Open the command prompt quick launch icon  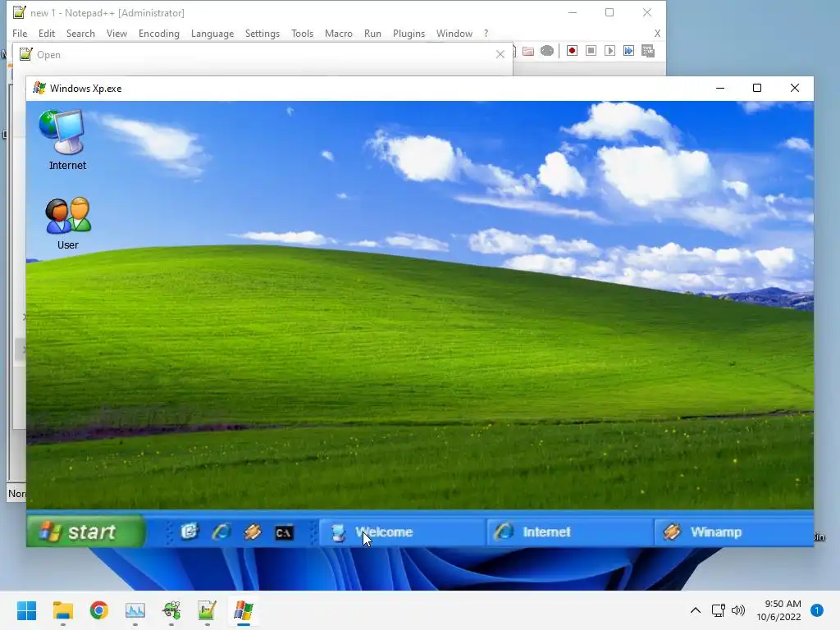click(x=284, y=532)
